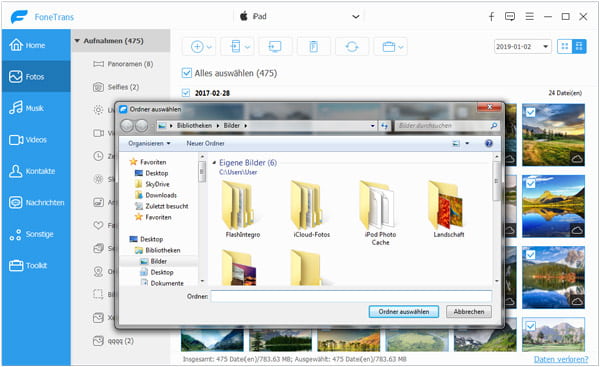Uncheck the forest lake reflection photo checkbox
This screenshot has height=367, width=600.
point(530,254)
